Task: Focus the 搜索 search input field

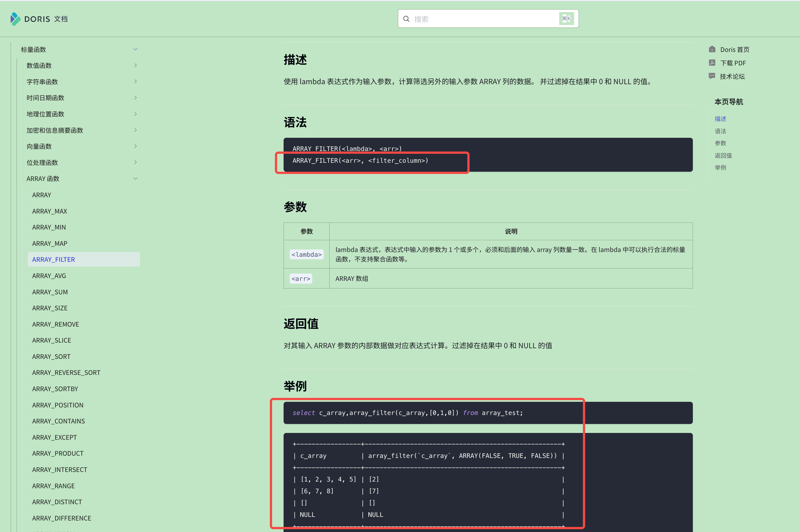Action: coord(488,19)
